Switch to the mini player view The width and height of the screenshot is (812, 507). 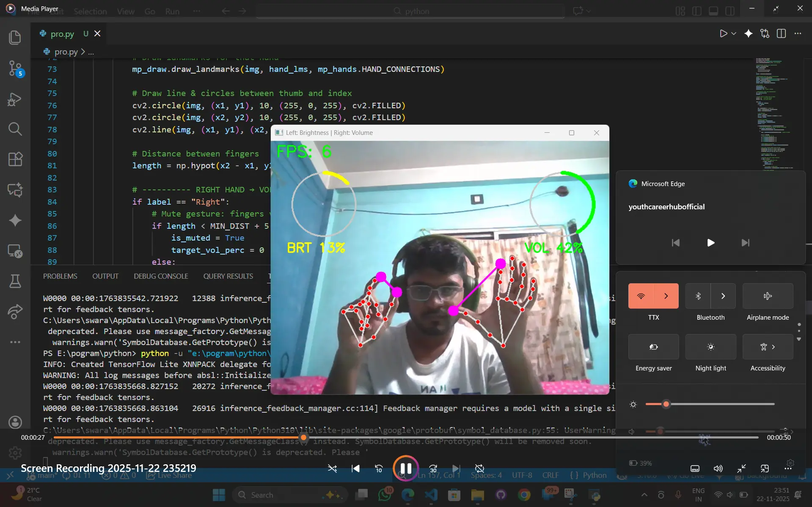tap(765, 468)
